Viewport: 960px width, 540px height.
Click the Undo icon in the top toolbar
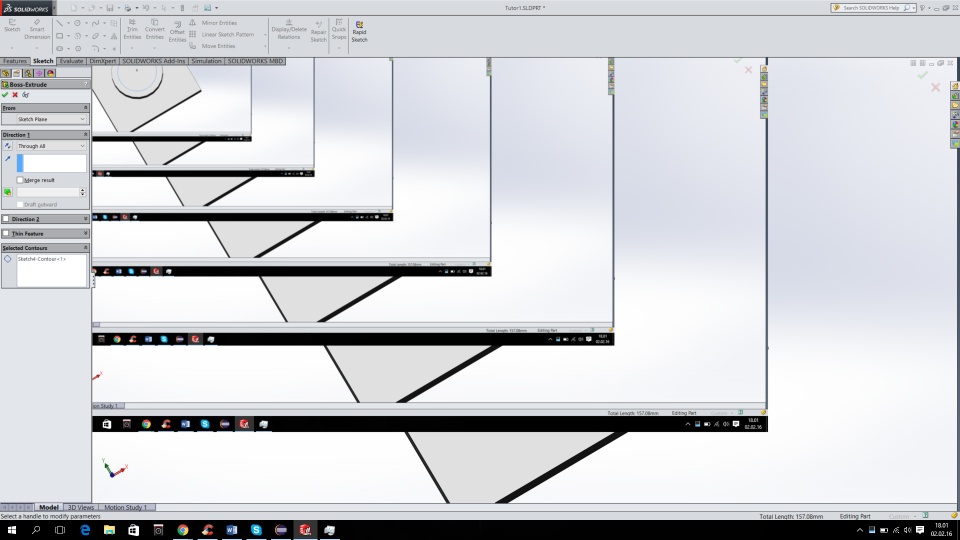tap(146, 8)
